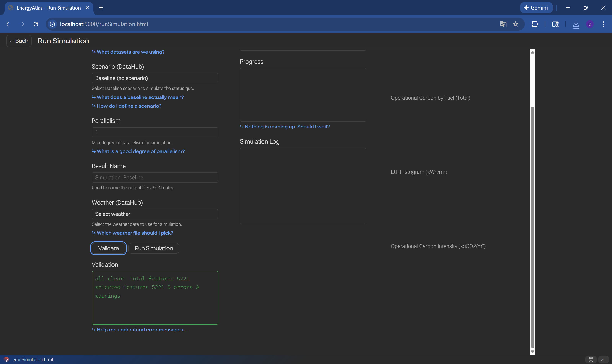The height and width of the screenshot is (364, 612).
Task: Open the Extensions puzzle icon
Action: coord(535,24)
